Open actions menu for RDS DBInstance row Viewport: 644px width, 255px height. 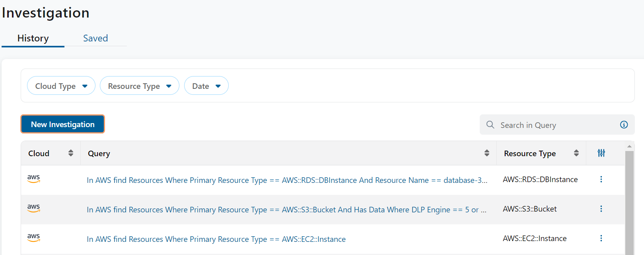601,179
